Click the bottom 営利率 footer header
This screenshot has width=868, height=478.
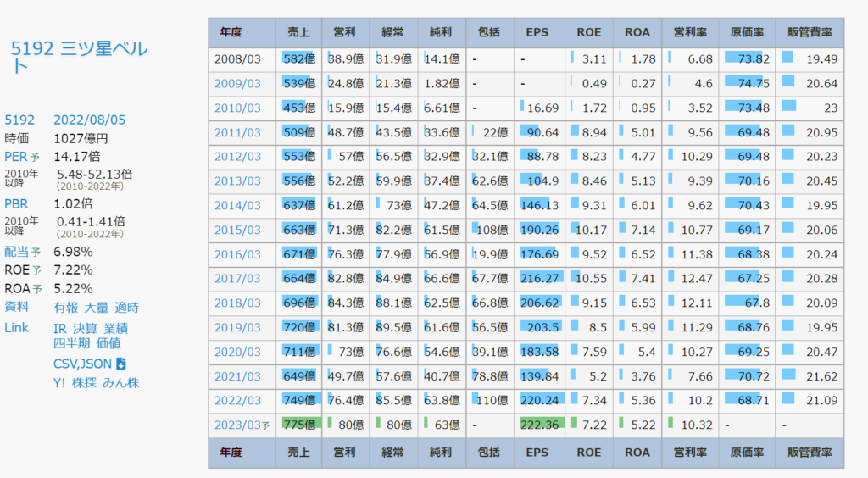coord(690,453)
